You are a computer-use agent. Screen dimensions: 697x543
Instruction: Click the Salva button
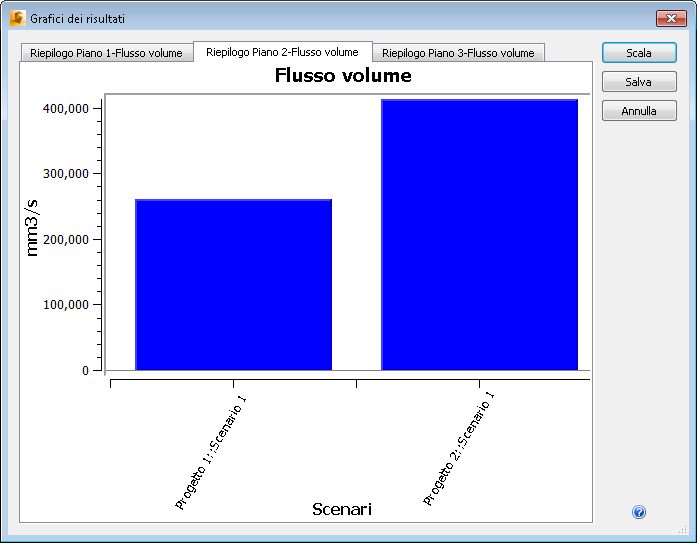point(639,82)
